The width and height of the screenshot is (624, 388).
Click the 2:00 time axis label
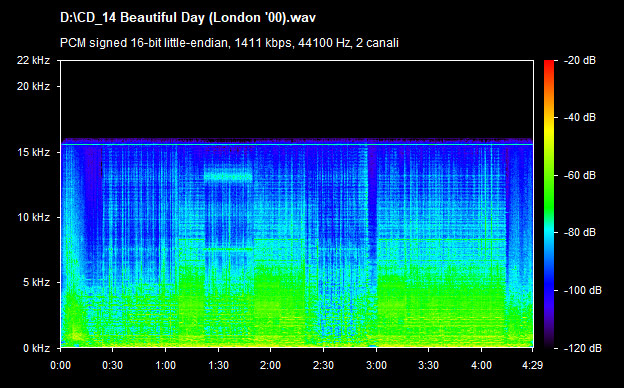[x=271, y=365]
